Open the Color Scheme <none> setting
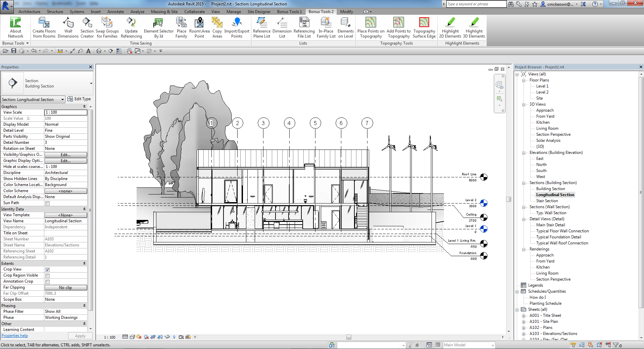644x349 pixels. tap(66, 190)
